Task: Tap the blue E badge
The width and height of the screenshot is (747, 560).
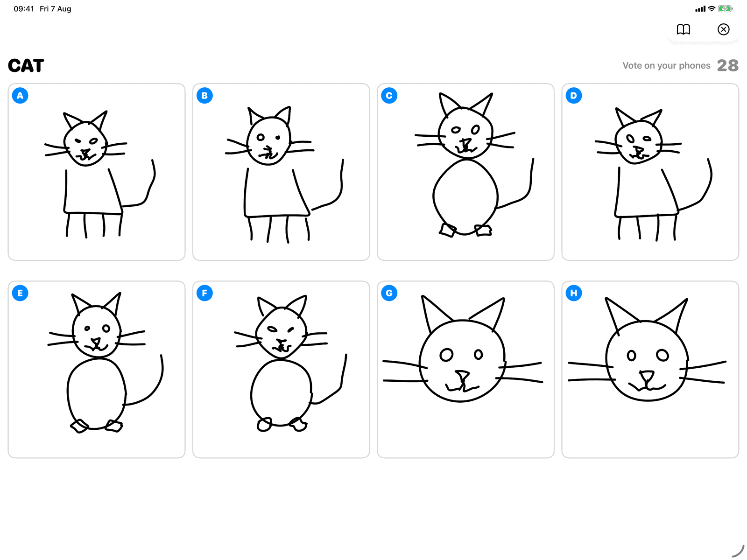Action: 20,293
